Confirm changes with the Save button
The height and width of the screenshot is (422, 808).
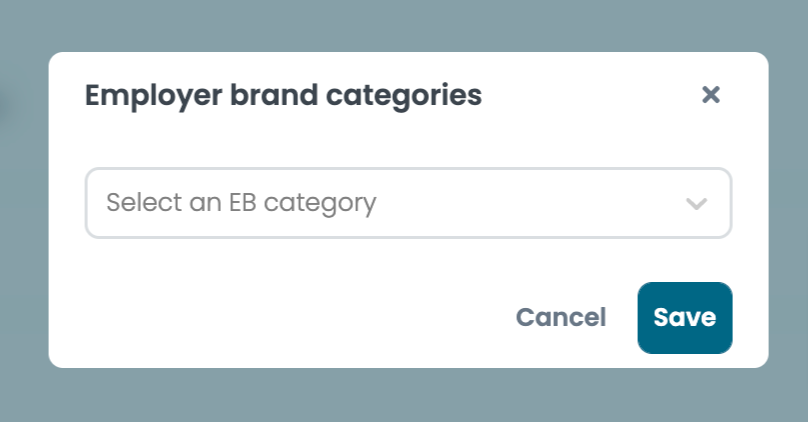point(685,318)
